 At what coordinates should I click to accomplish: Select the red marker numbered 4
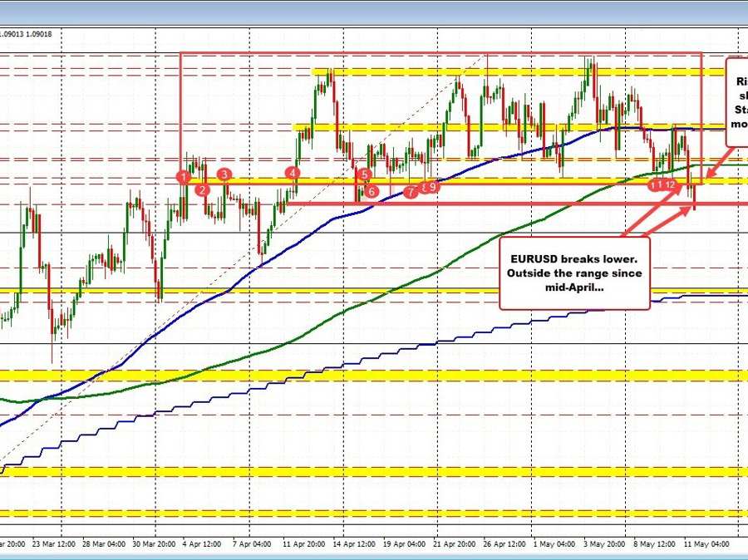(293, 172)
